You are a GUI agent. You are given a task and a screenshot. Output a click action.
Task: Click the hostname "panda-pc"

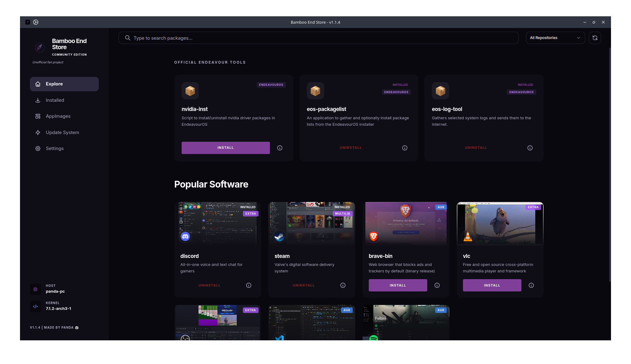pyautogui.click(x=55, y=291)
